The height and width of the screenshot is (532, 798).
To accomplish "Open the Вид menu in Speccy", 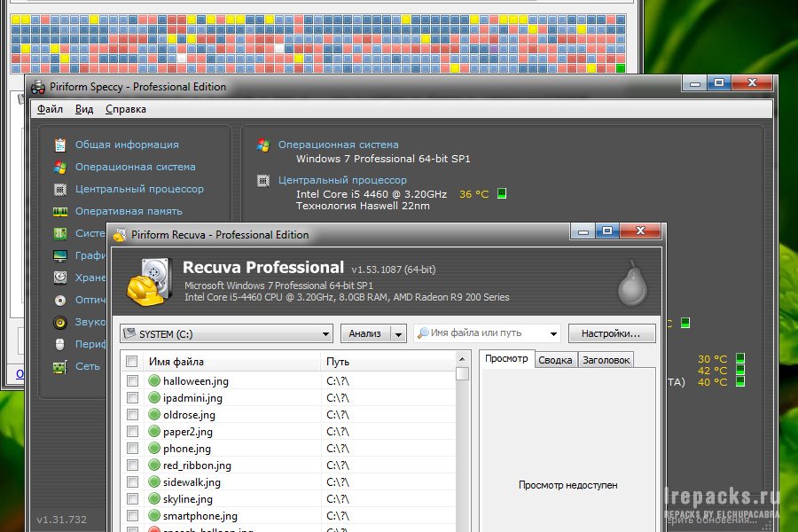I will click(84, 109).
